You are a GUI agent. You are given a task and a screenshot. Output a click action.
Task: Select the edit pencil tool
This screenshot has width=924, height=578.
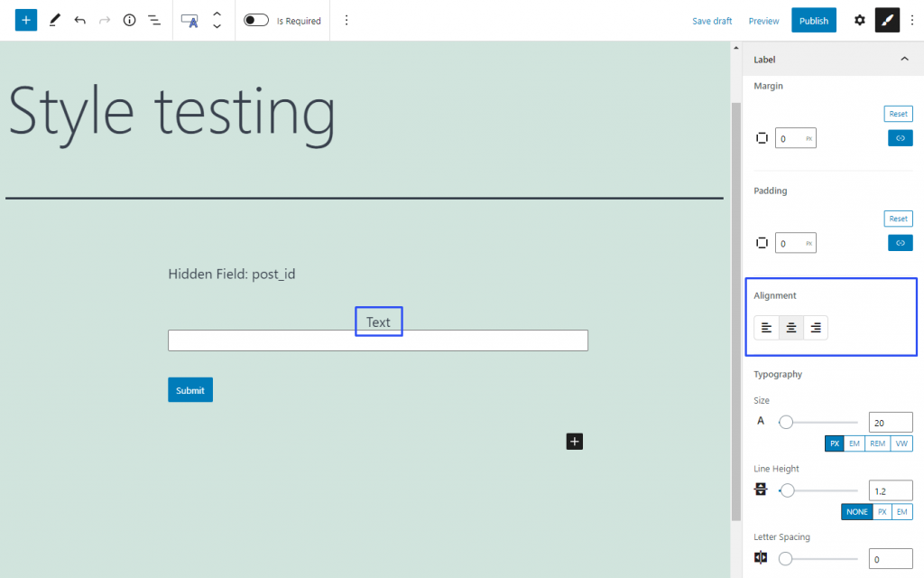coord(54,20)
